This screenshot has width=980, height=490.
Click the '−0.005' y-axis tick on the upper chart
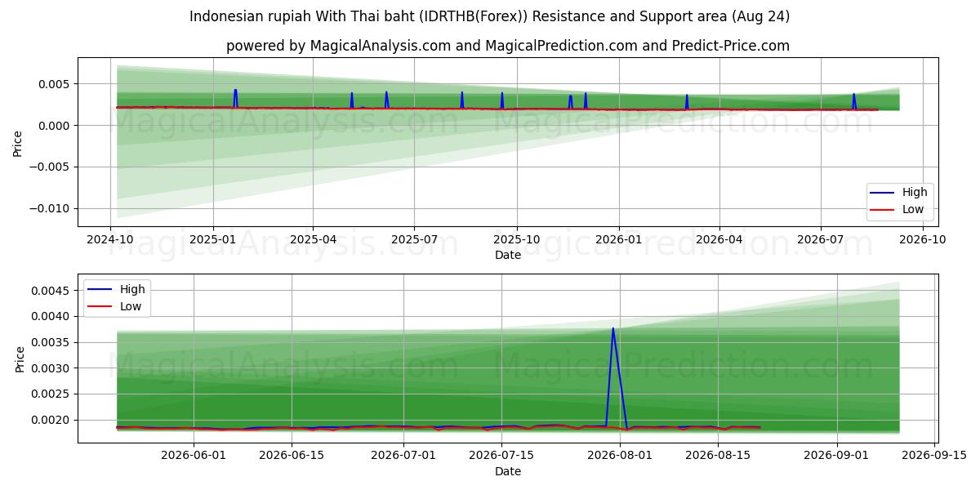pyautogui.click(x=51, y=167)
